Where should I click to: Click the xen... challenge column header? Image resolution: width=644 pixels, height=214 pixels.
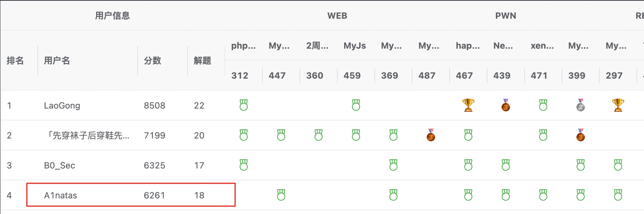[542, 46]
